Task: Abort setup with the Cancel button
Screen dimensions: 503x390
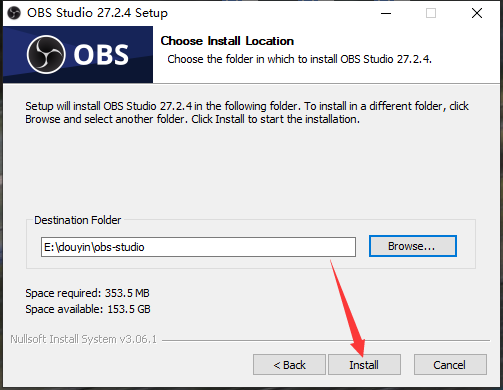Action: pyautogui.click(x=450, y=365)
